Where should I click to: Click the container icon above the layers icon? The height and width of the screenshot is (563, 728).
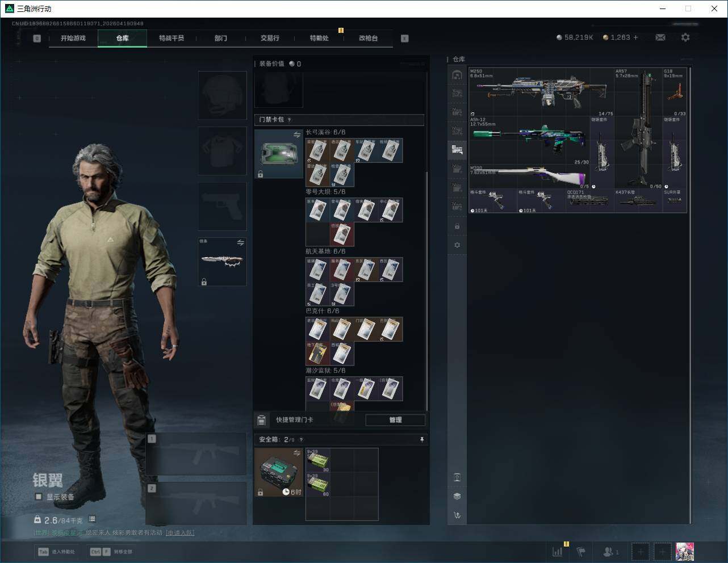[457, 477]
